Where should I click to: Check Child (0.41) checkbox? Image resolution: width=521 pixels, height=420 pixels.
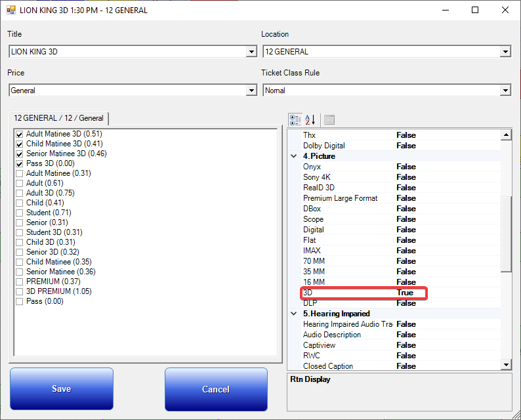(x=19, y=203)
